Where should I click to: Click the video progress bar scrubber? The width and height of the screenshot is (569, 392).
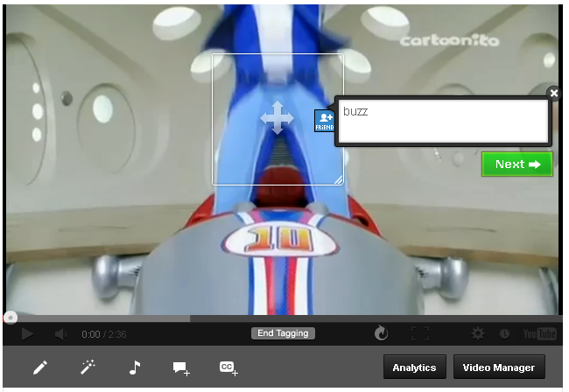(x=10, y=318)
